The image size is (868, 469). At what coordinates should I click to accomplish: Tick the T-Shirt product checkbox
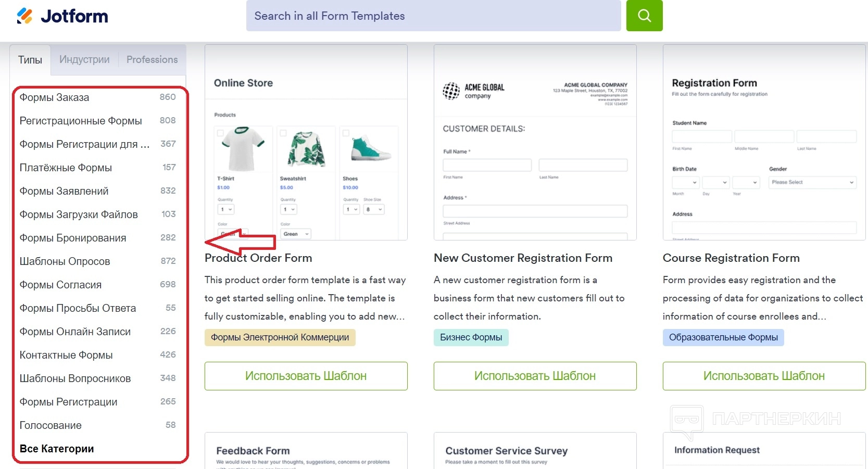tap(220, 133)
